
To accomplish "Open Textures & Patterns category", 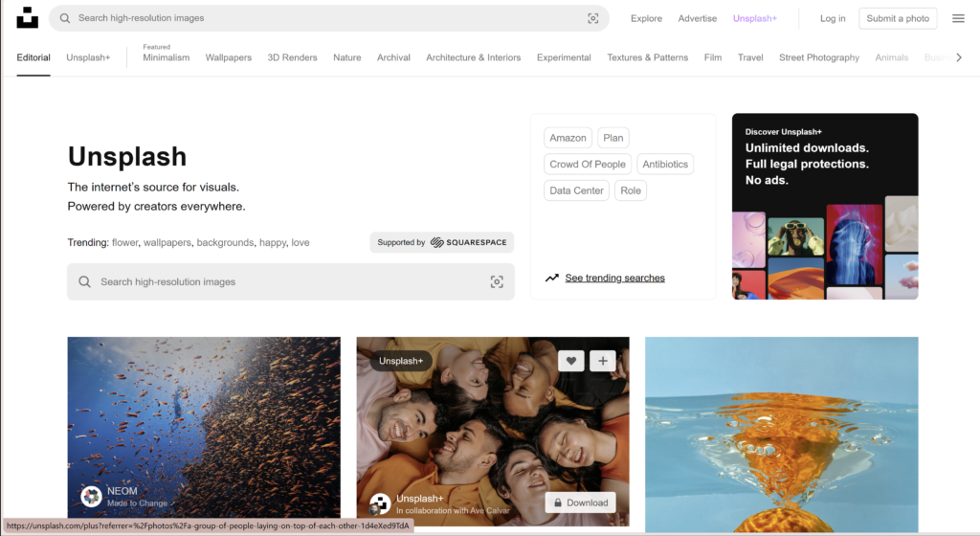I will click(x=648, y=57).
